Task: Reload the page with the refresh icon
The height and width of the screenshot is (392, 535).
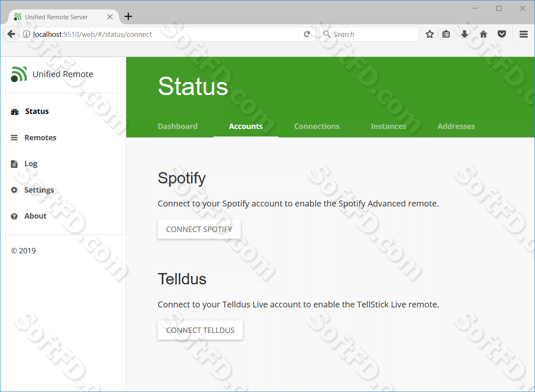Action: 307,34
